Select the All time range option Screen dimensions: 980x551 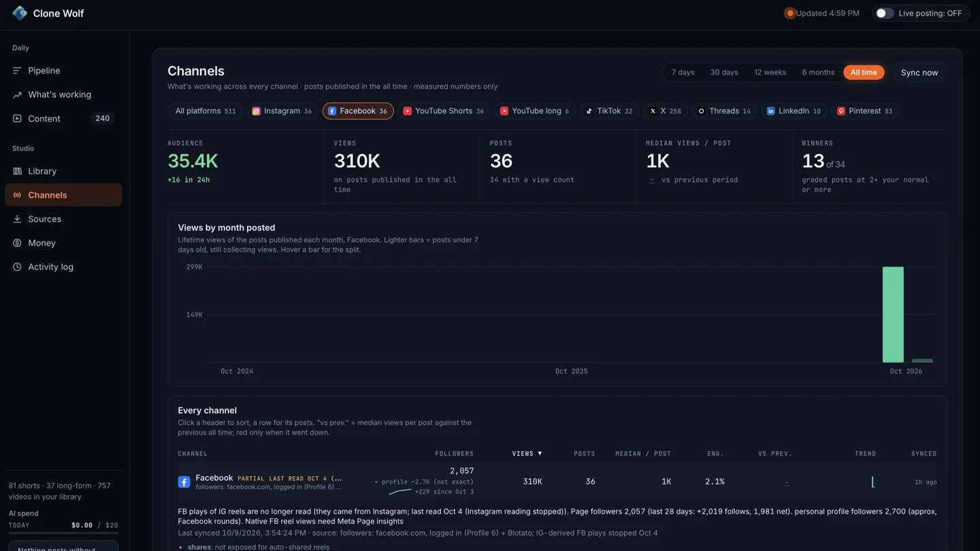click(864, 72)
